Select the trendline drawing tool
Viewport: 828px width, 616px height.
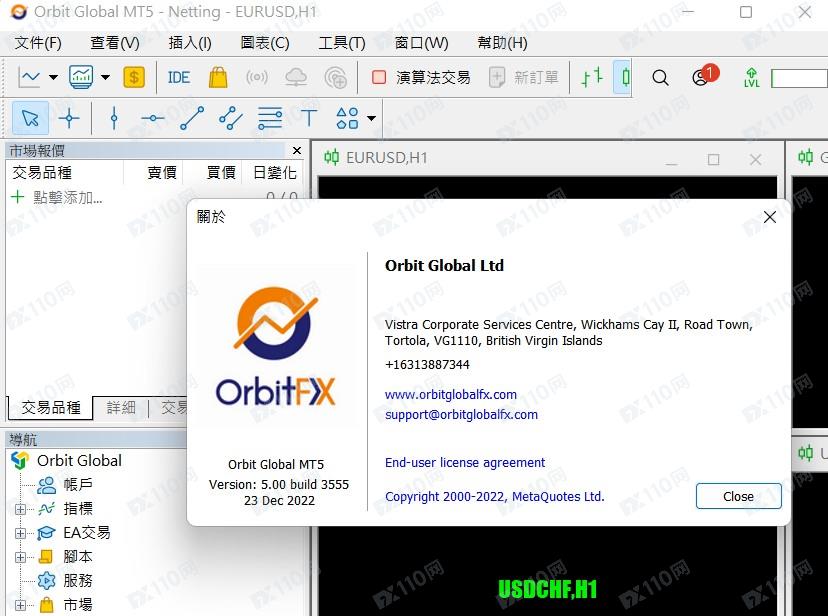192,118
